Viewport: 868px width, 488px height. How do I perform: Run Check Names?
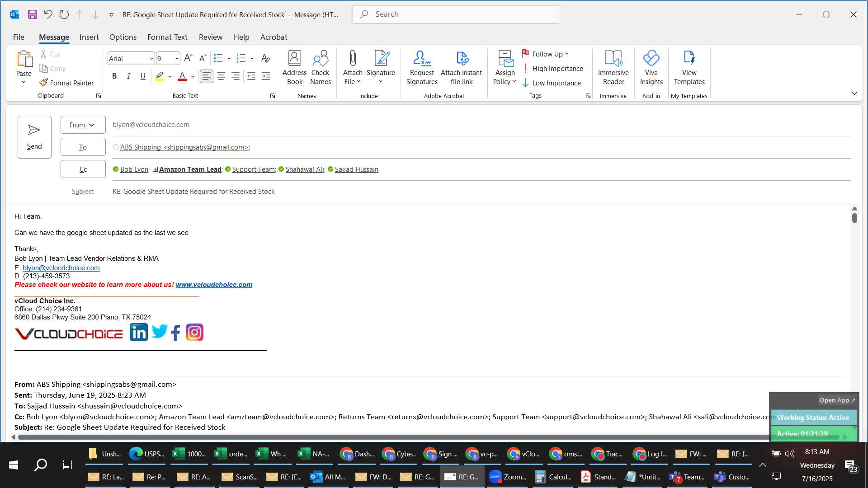[321, 68]
